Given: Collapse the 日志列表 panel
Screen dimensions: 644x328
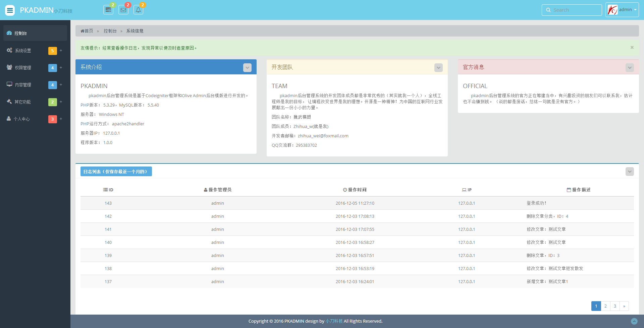Looking at the screenshot, I should click(630, 172).
